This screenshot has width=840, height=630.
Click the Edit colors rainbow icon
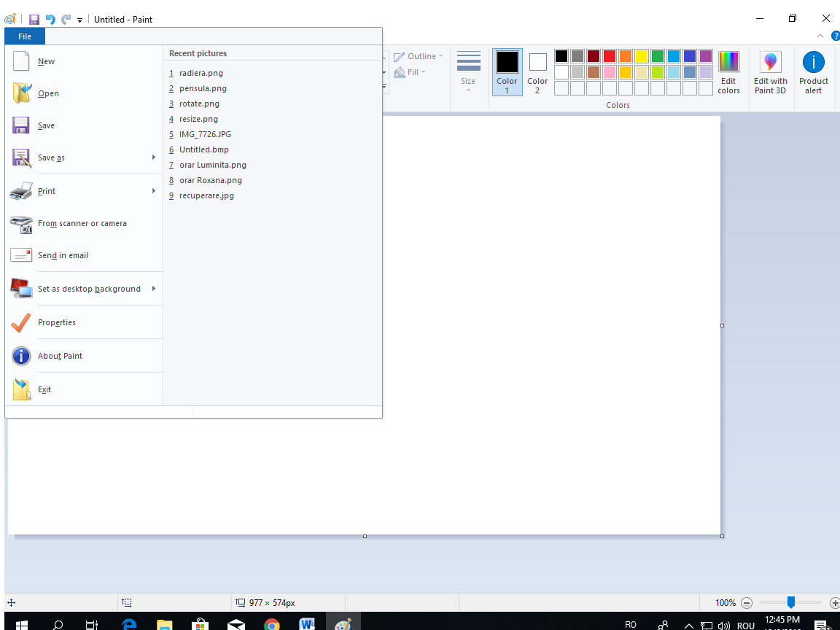pos(728,63)
